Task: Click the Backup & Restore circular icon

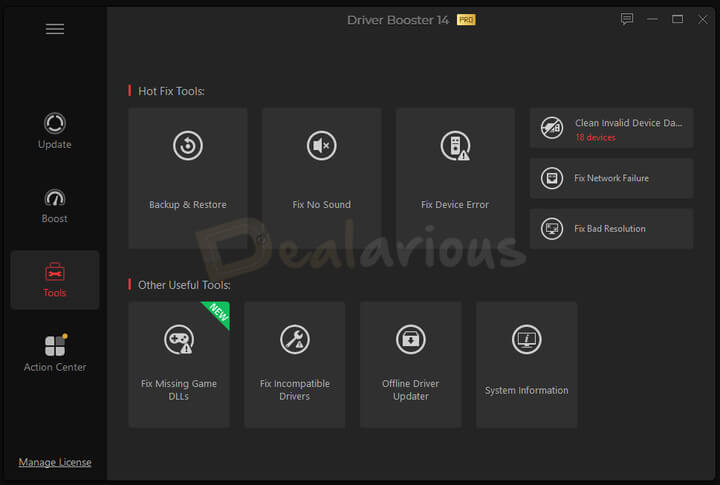Action: click(188, 146)
